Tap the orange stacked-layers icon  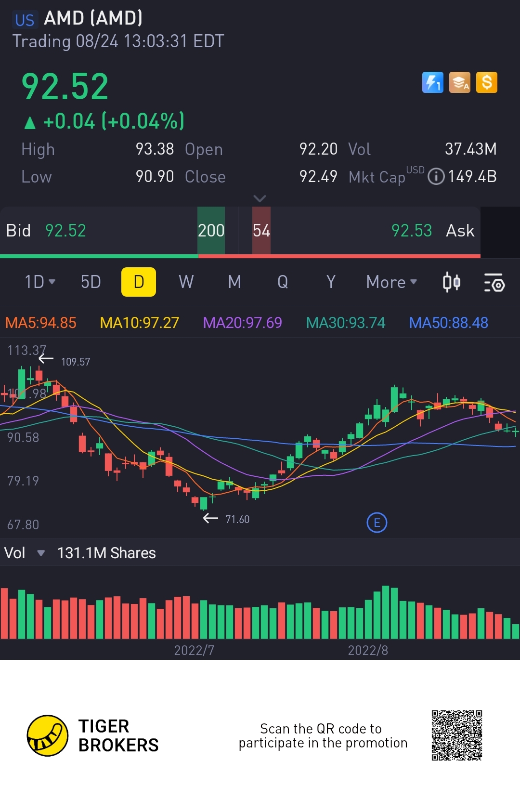point(460,82)
